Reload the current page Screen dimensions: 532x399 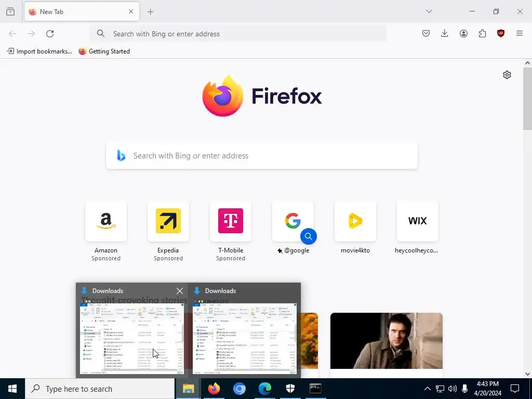point(50,34)
